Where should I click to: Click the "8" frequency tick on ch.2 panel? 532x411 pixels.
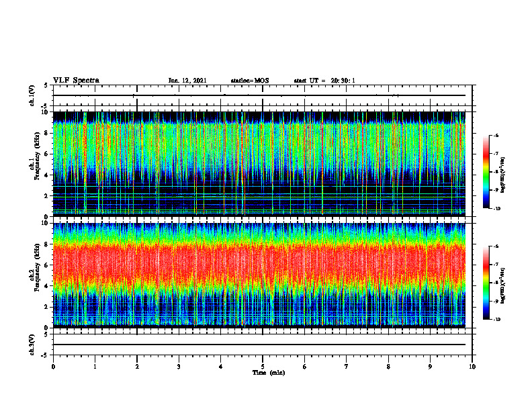pos(47,244)
